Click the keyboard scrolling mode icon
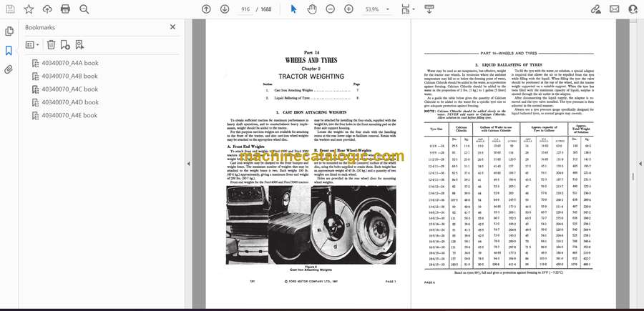The width and height of the screenshot is (644, 311). [429, 9]
